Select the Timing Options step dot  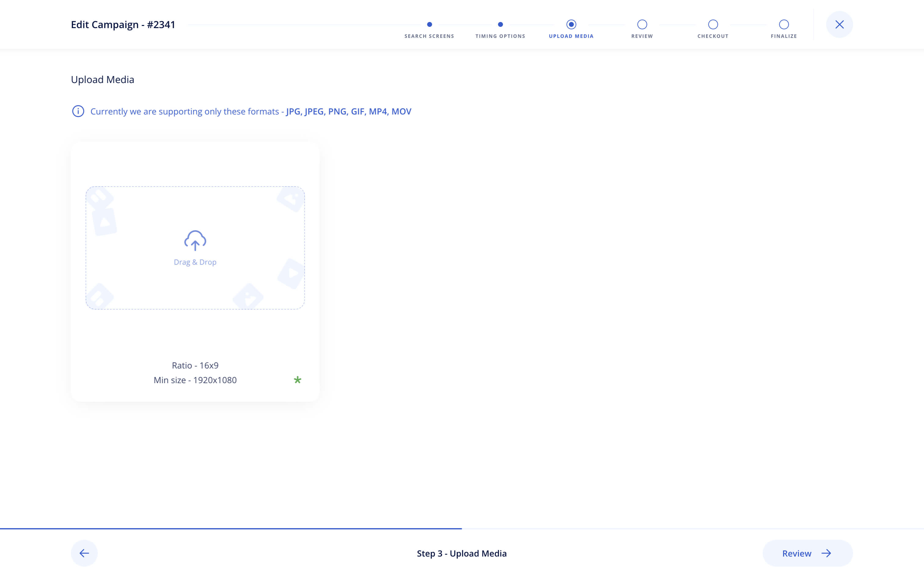point(500,24)
